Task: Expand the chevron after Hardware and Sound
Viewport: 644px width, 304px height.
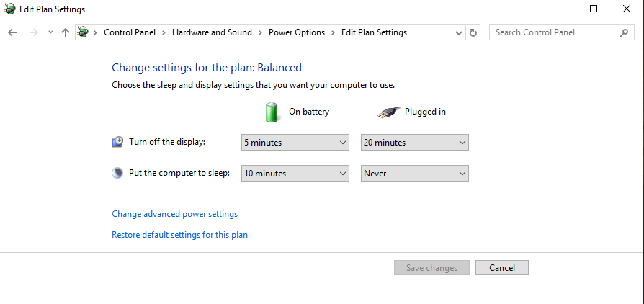Action: click(260, 32)
